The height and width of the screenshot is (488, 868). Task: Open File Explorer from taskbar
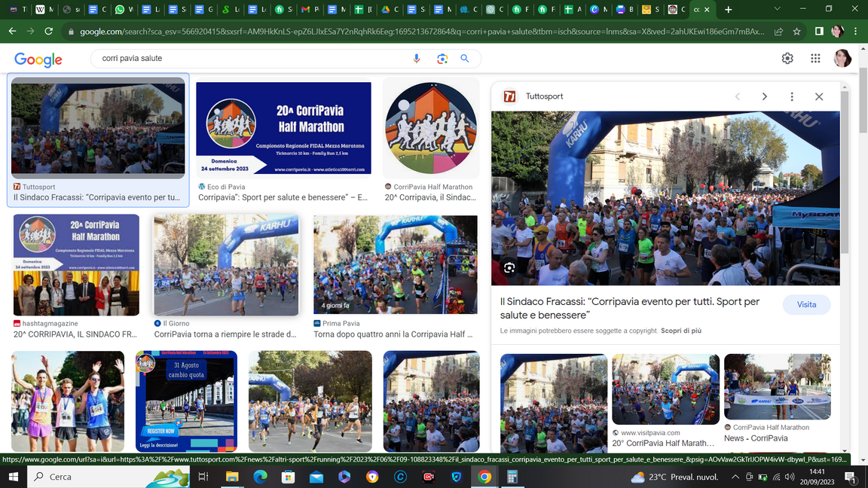tap(232, 477)
